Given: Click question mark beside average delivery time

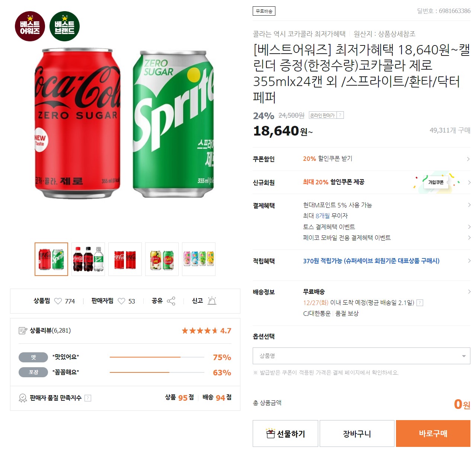Looking at the screenshot, I should click(x=420, y=302).
